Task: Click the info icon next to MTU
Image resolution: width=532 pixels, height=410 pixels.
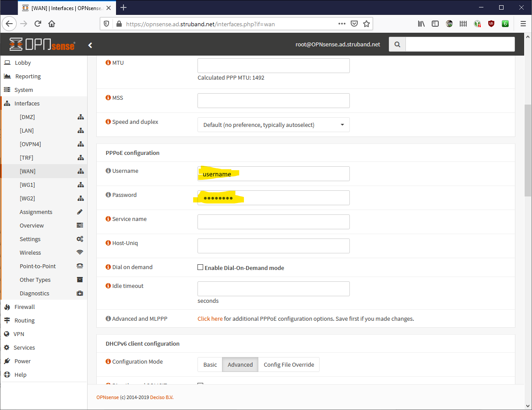Action: [108, 62]
